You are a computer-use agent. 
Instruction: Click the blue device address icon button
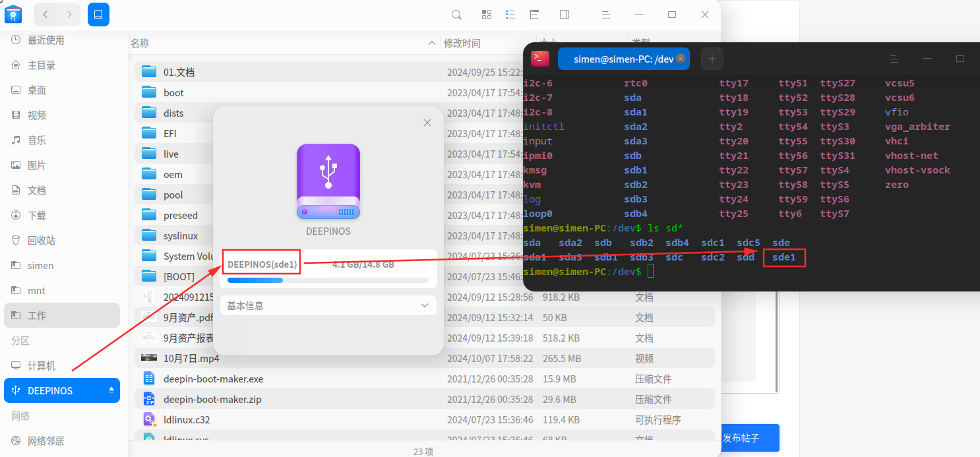98,15
